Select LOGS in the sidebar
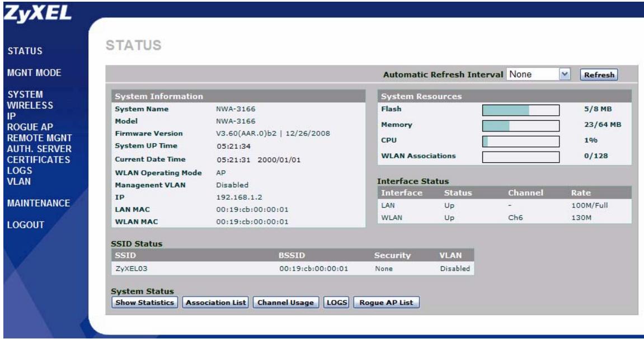 click(20, 171)
